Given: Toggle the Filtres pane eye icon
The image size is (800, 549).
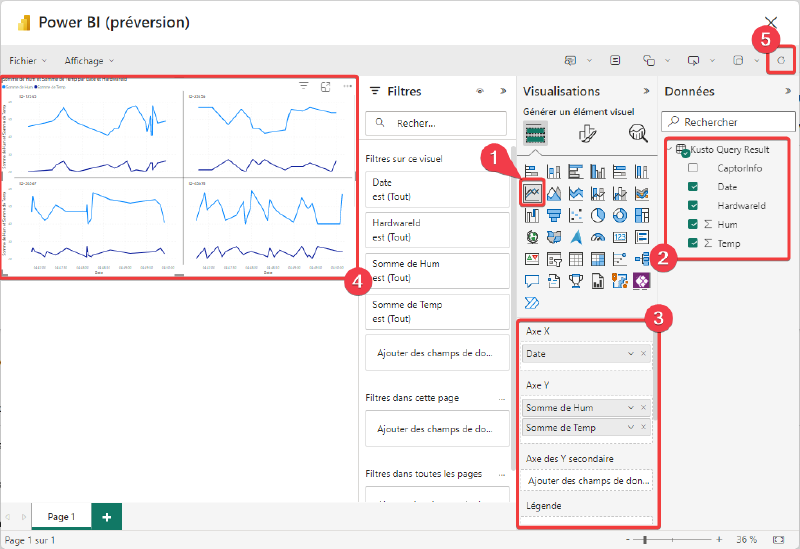Looking at the screenshot, I should [480, 91].
